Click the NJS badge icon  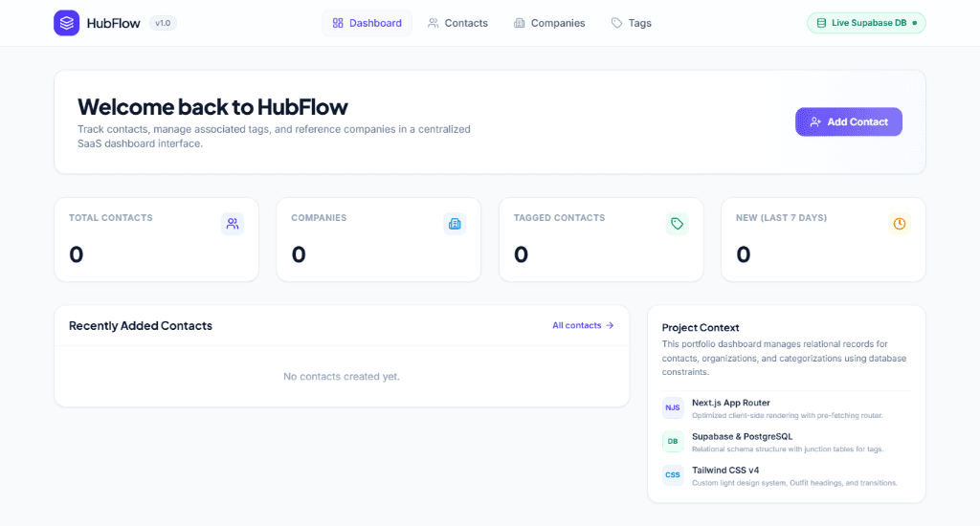(673, 408)
